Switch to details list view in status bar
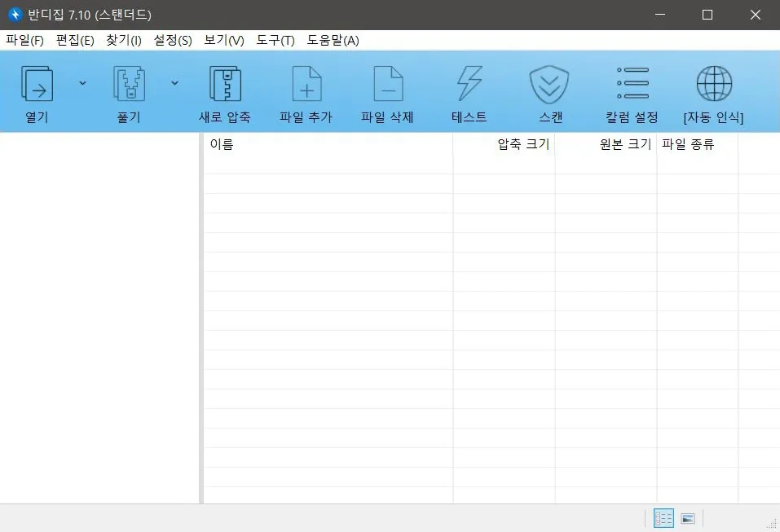The height and width of the screenshot is (532, 780). tap(663, 518)
